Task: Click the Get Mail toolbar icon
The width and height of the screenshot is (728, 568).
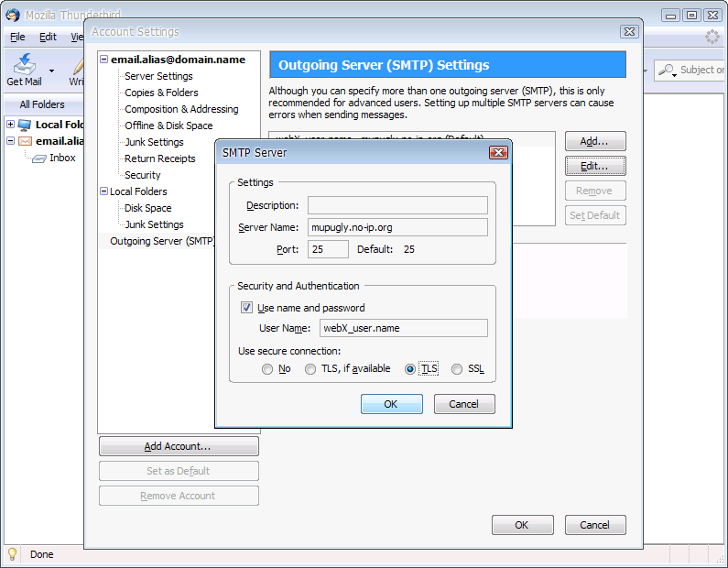Action: [25, 65]
